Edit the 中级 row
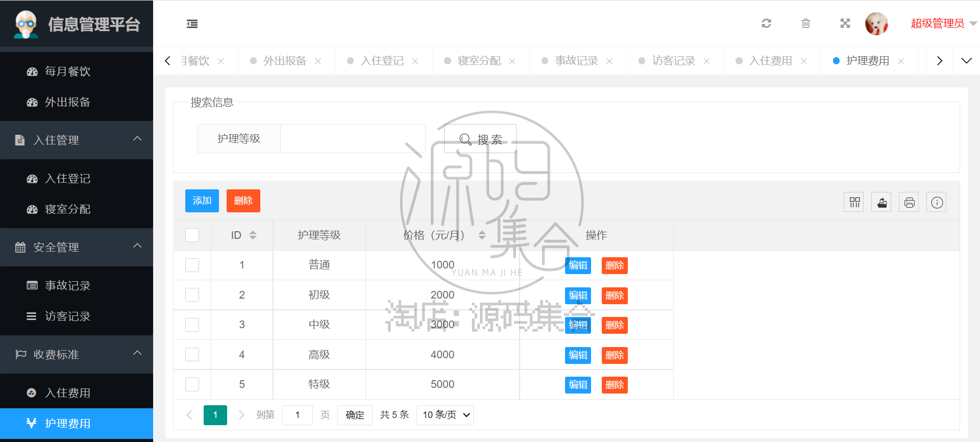Image resolution: width=980 pixels, height=442 pixels. (x=578, y=325)
